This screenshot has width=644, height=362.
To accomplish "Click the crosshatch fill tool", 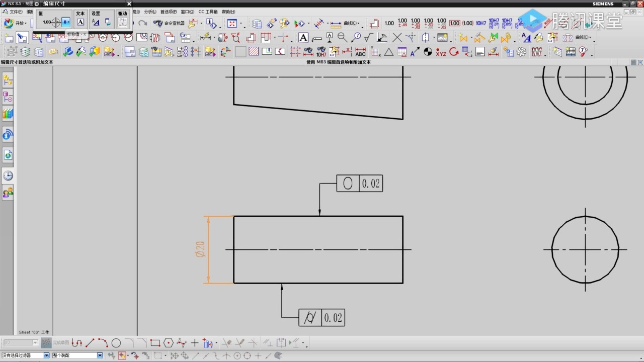I will (x=254, y=52).
